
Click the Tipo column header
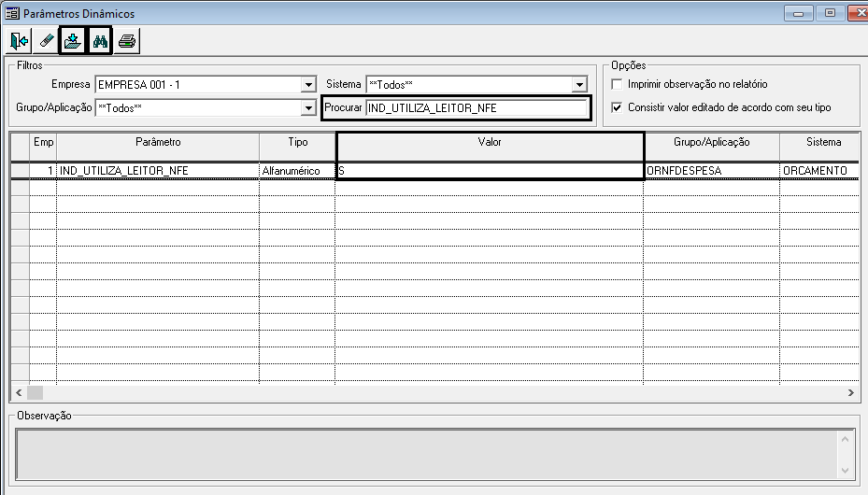297,148
